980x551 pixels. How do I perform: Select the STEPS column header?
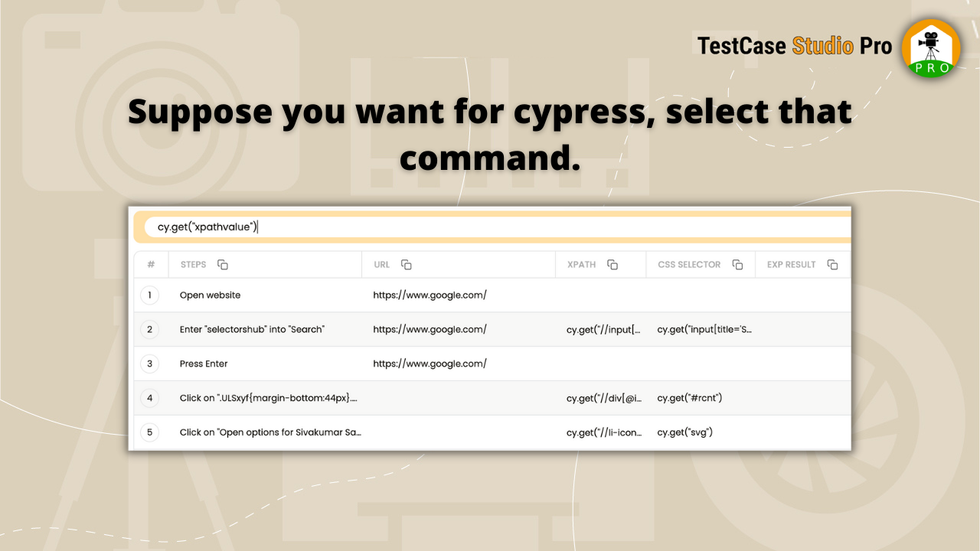pos(193,264)
